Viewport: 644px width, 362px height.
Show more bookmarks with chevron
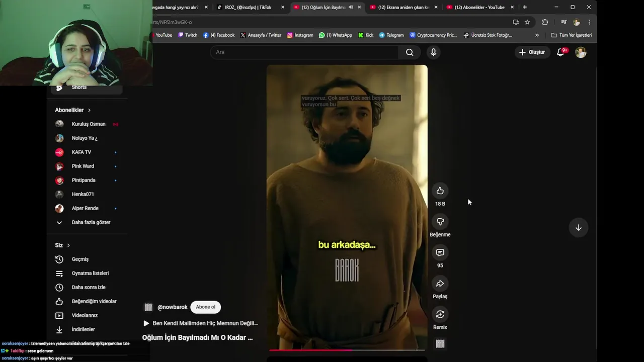click(x=537, y=35)
